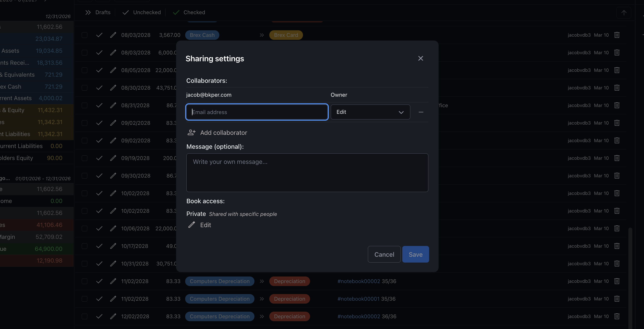
Task: Tick checkbox for 08/31/2028 transaction
Action: coord(84,105)
